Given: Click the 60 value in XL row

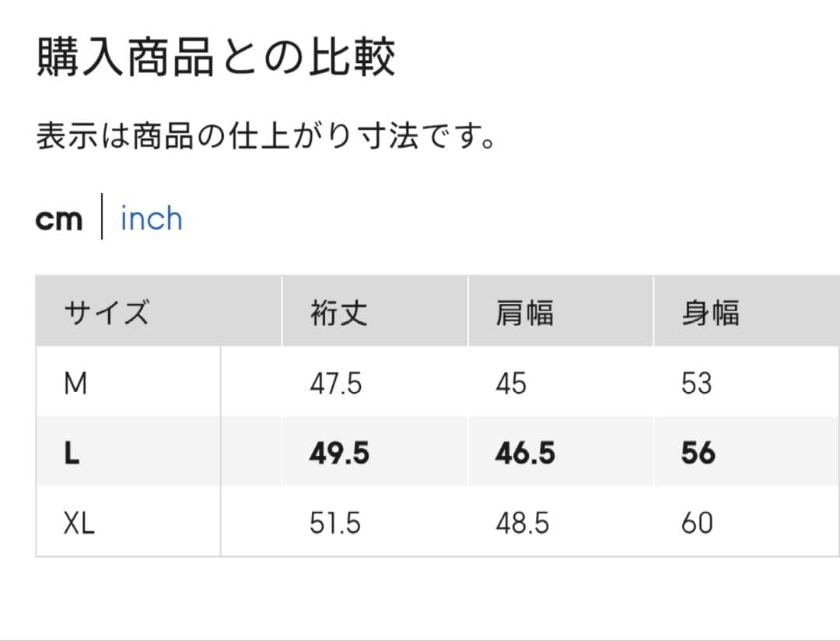Looking at the screenshot, I should tap(696, 523).
